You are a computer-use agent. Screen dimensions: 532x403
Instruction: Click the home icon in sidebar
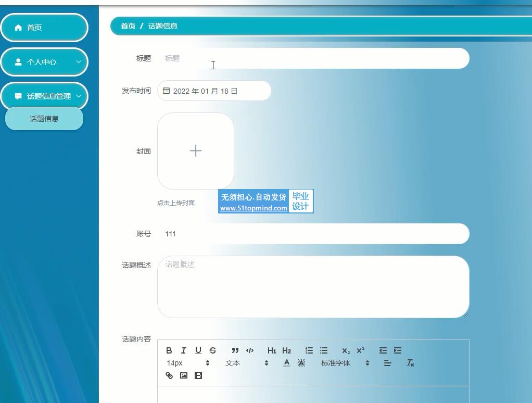point(18,28)
